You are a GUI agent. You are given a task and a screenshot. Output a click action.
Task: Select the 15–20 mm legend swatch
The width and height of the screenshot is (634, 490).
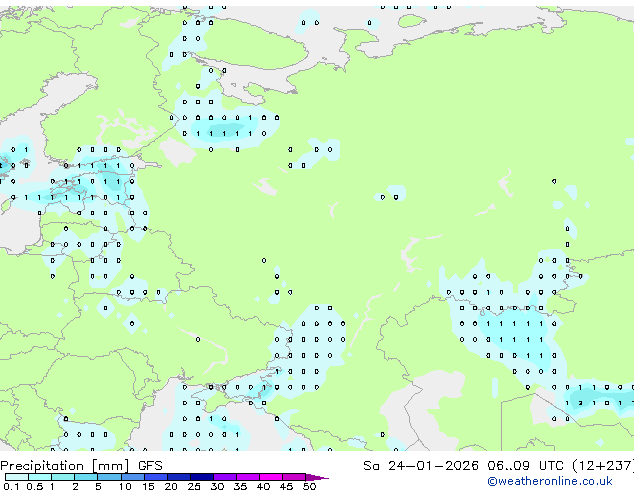coord(156,477)
